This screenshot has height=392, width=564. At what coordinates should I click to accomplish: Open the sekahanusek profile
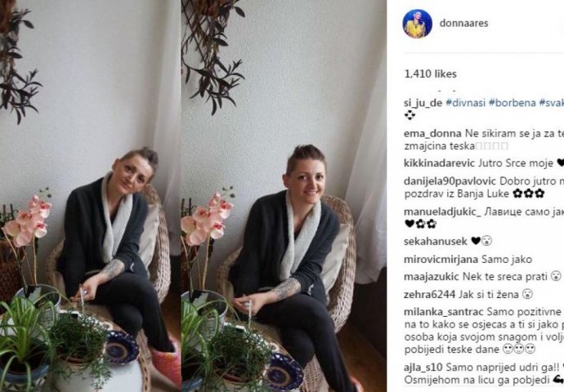coord(435,242)
